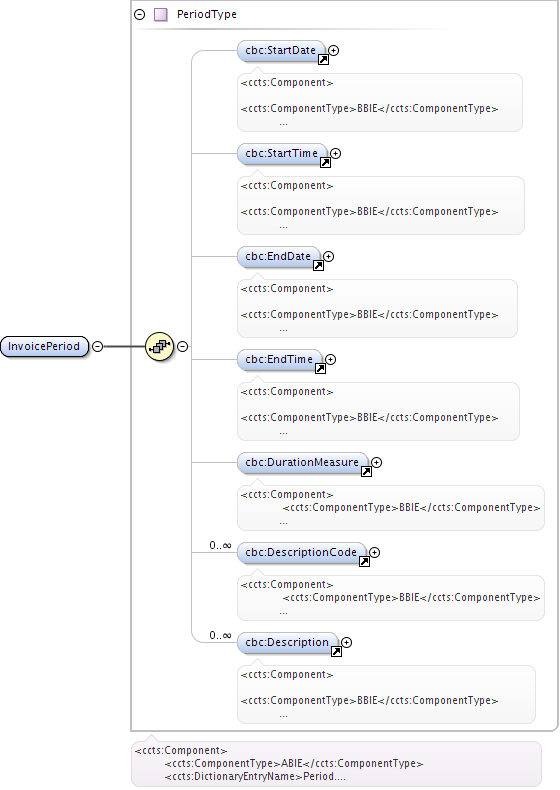Click the reference arrow icon on cbc:DurationMeasure
Screen dimensions: 560x790
coord(366,472)
